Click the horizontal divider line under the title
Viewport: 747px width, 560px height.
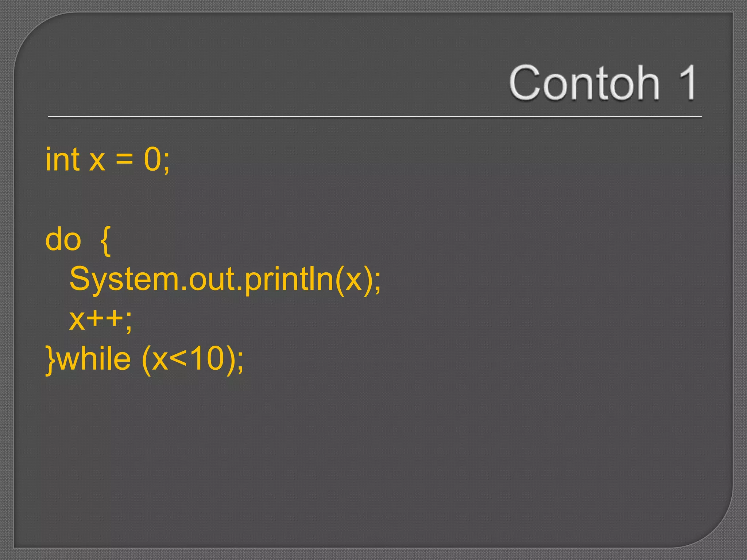click(x=375, y=117)
